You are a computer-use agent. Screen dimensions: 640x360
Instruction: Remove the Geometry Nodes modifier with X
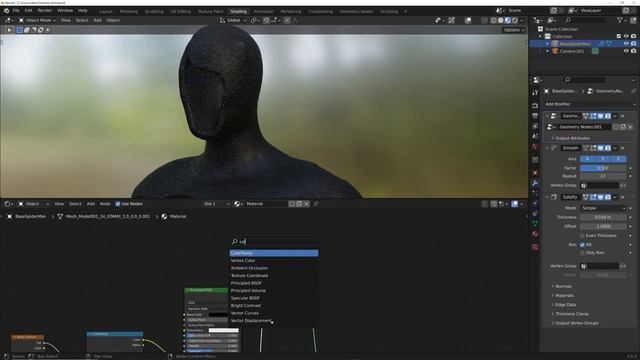[623, 116]
